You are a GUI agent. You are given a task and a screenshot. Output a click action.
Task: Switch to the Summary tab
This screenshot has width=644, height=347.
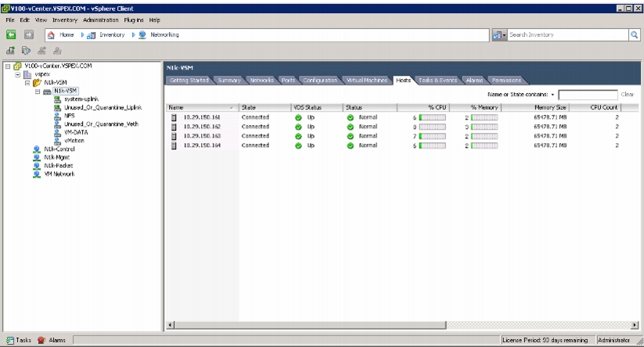229,80
